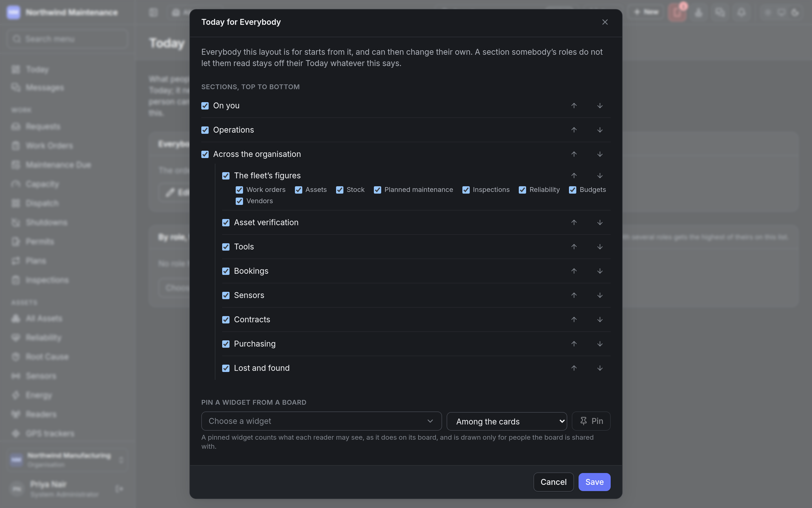The image size is (812, 508).
Task: Toggle Across the organisation checkbox
Action: pos(205,154)
